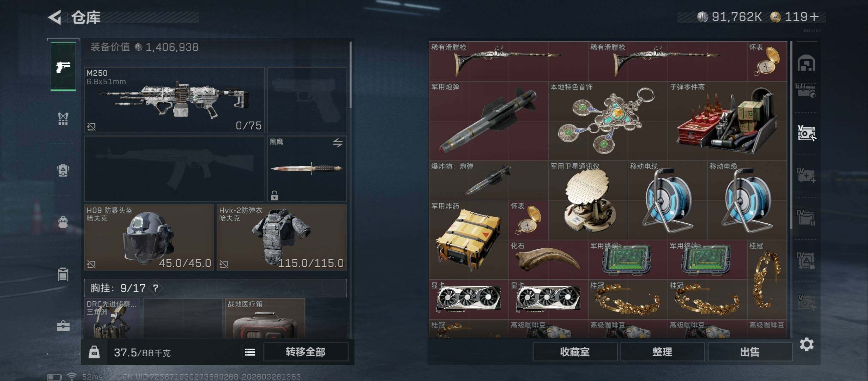The image size is (868, 381).
Task: Select the weapons pistol tab in left sidebar
Action: click(63, 67)
